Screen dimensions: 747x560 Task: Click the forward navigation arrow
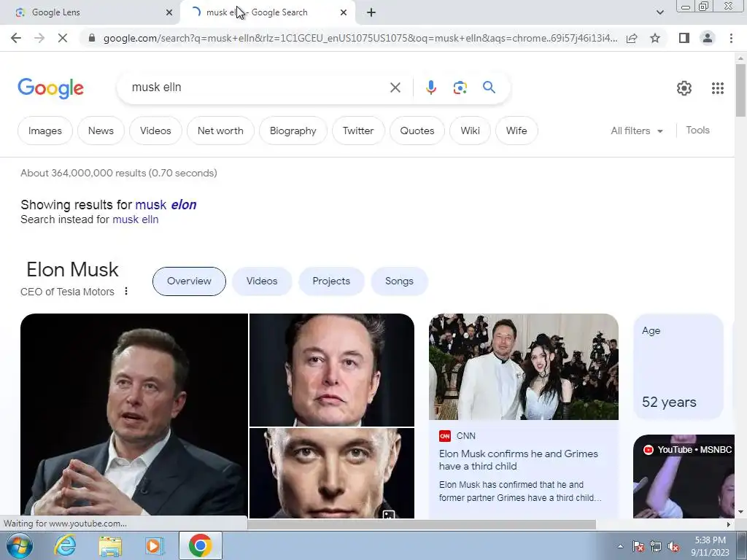pyautogui.click(x=39, y=38)
